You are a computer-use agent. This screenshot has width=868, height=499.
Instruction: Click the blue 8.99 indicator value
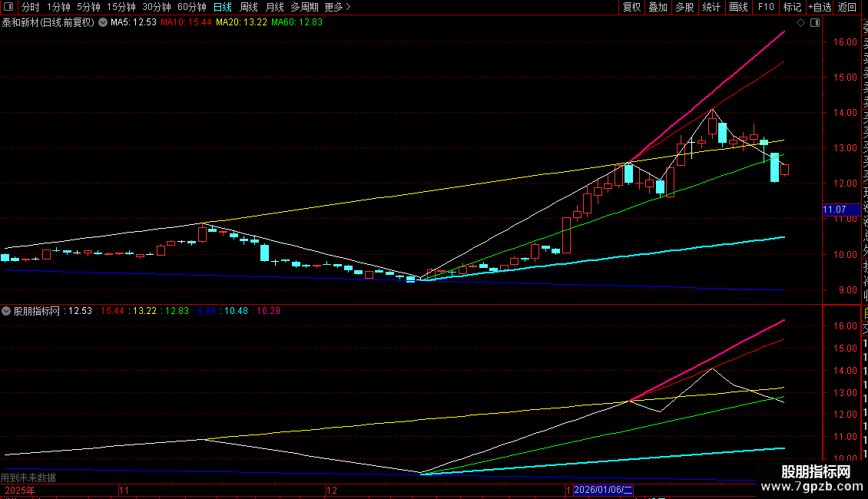point(207,311)
